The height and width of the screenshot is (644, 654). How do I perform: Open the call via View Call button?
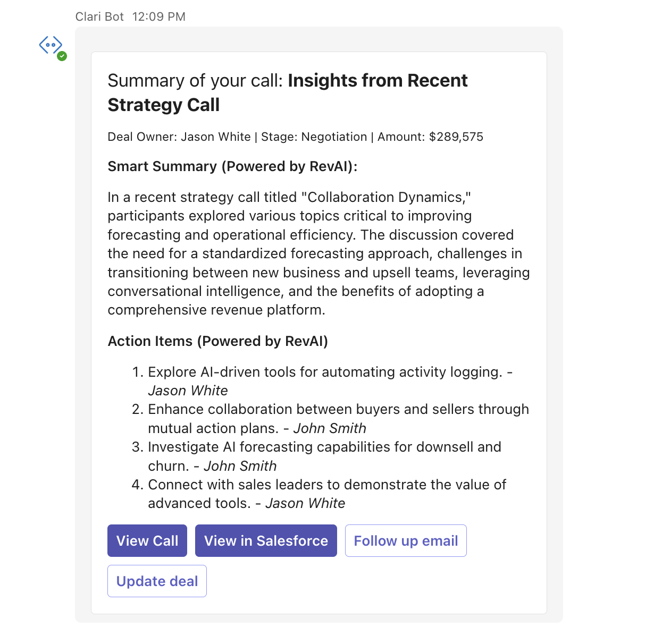tap(147, 540)
